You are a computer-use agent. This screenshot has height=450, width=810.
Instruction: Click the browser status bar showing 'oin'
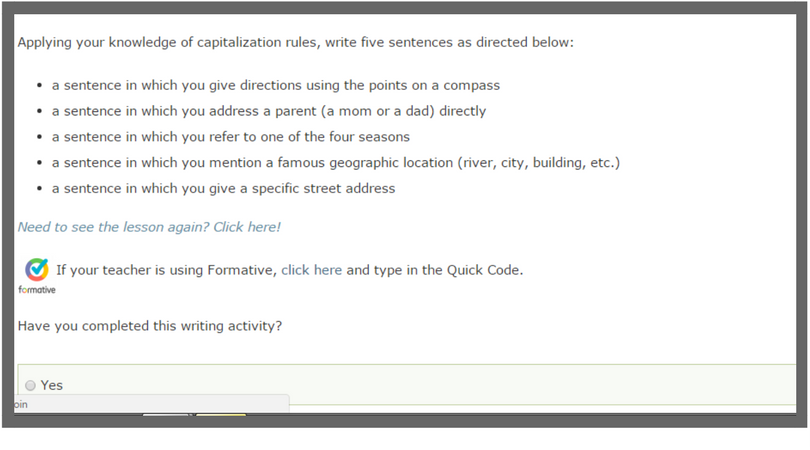point(151,404)
